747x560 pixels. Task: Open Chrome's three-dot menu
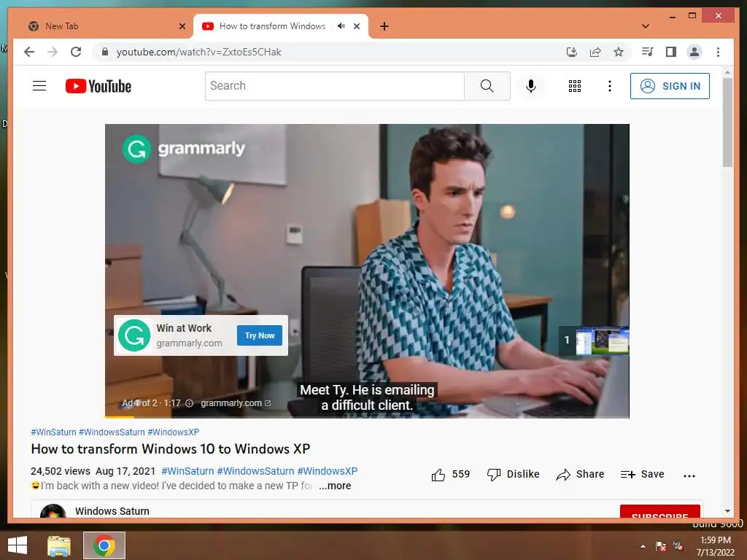tap(718, 52)
